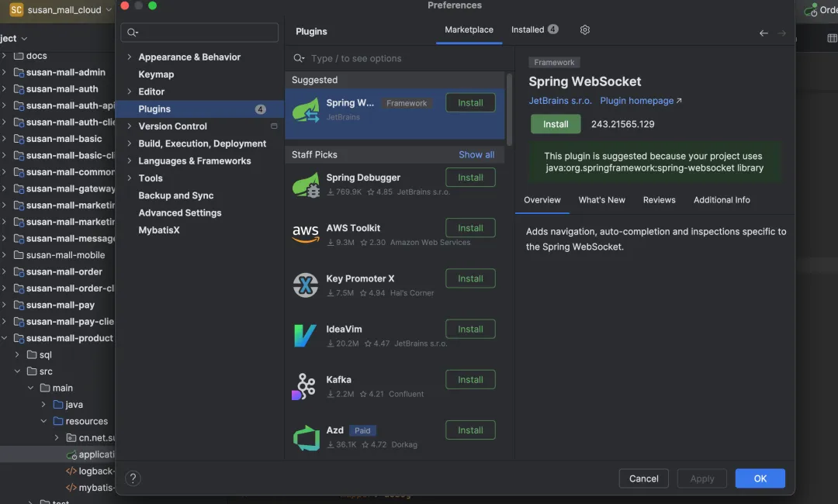Open the What's New tab
The image size is (838, 504).
pos(601,200)
